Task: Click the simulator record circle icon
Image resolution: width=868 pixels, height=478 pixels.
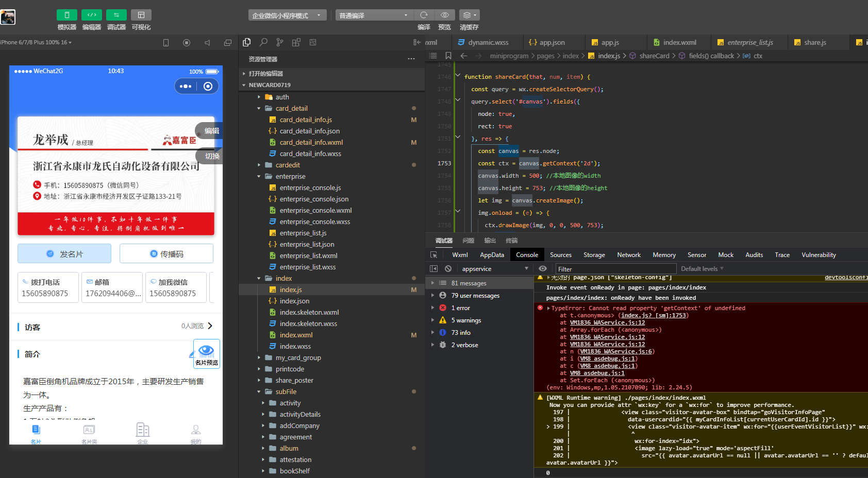Action: 187,43
